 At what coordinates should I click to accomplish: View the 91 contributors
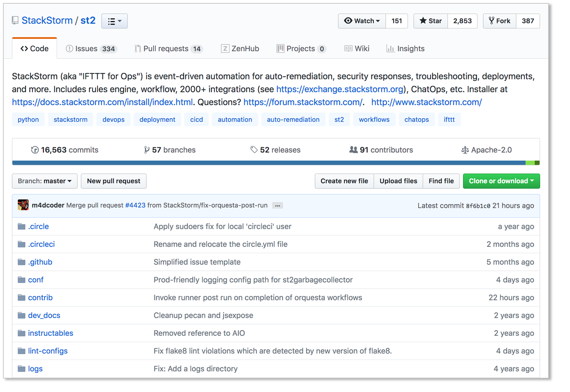[x=381, y=150]
